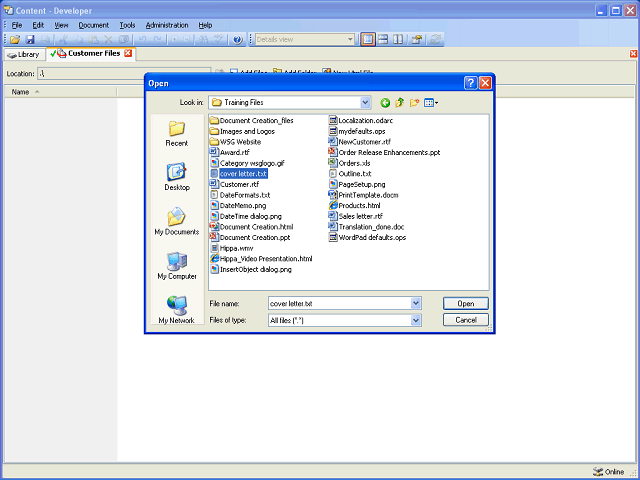
Task: Expand the File name dropdown arrow
Action: pyautogui.click(x=416, y=303)
